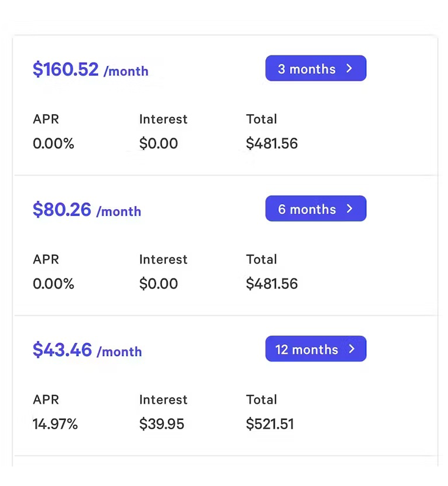
Task: Select the 3 months payment plan
Action: click(x=315, y=68)
